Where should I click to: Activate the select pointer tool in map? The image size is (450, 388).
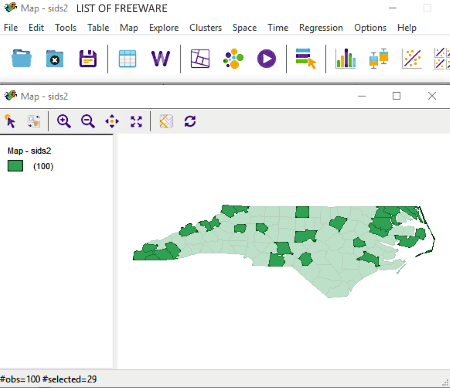click(10, 121)
